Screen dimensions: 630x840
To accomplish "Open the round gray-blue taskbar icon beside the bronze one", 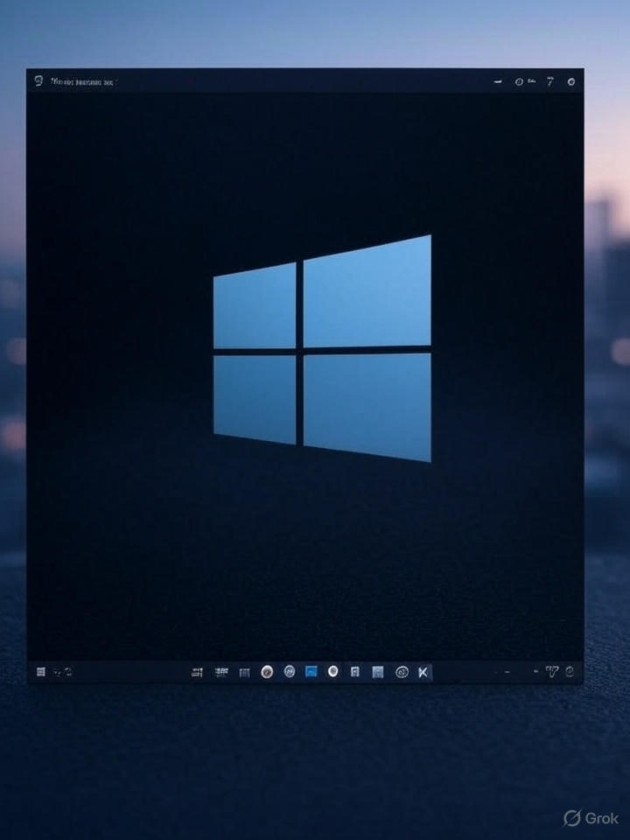I will point(290,671).
